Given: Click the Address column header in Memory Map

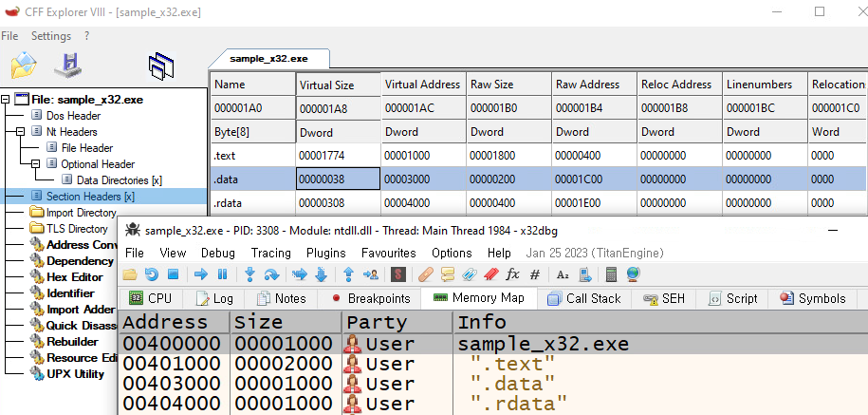Looking at the screenshot, I should point(174,322).
